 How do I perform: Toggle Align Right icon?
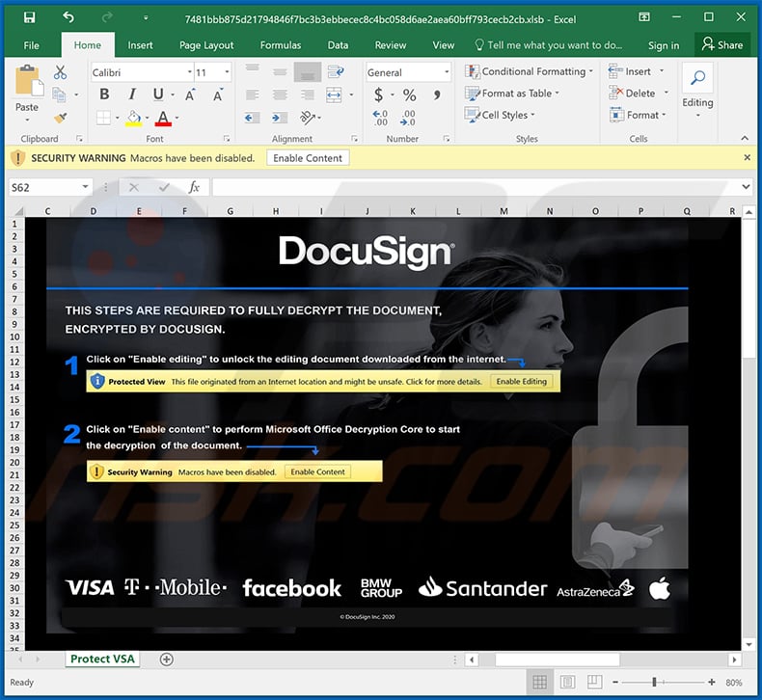(x=307, y=94)
